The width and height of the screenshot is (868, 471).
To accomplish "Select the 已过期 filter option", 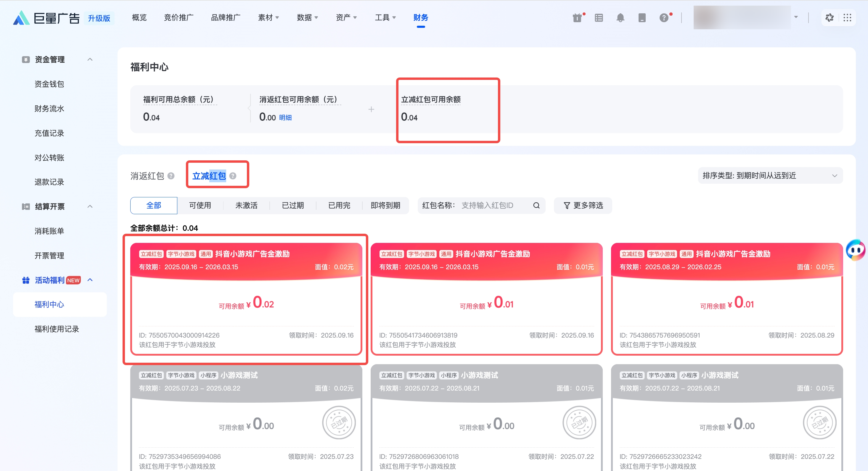I will coord(292,205).
